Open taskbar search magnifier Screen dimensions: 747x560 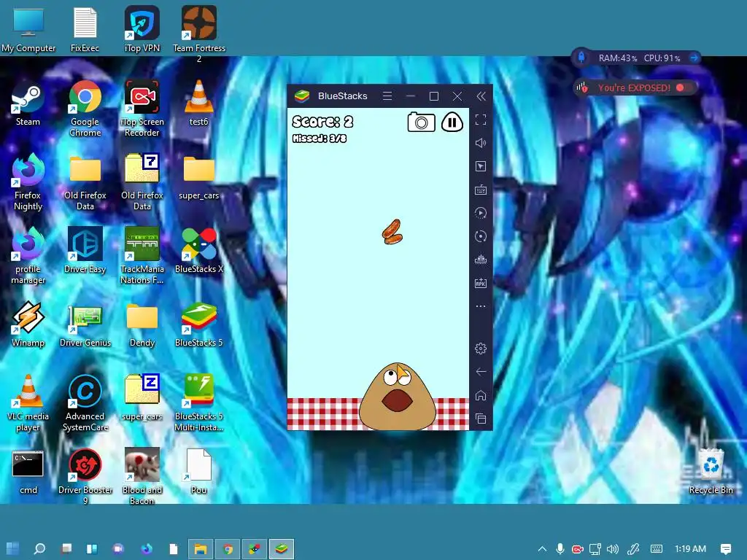coord(39,548)
